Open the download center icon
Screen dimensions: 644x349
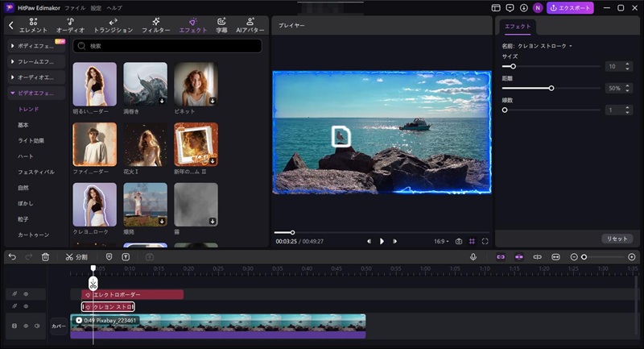click(x=524, y=8)
